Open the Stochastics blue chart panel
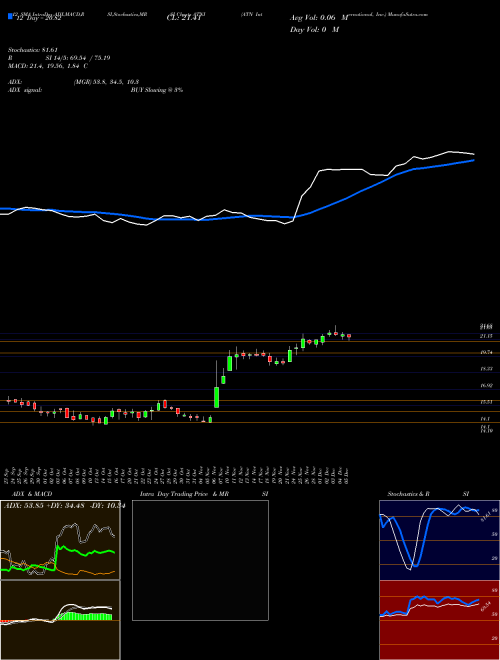The image size is (500, 660). [439, 540]
